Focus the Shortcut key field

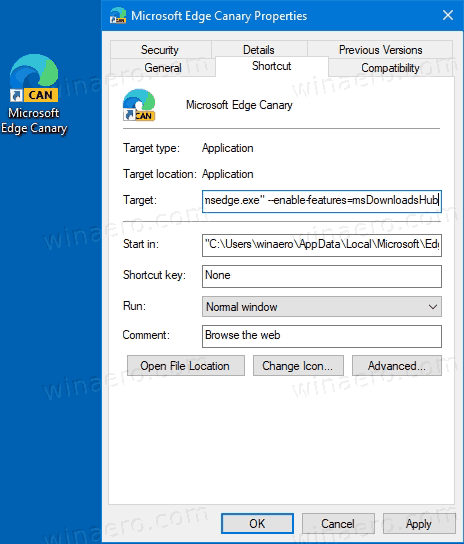click(322, 276)
